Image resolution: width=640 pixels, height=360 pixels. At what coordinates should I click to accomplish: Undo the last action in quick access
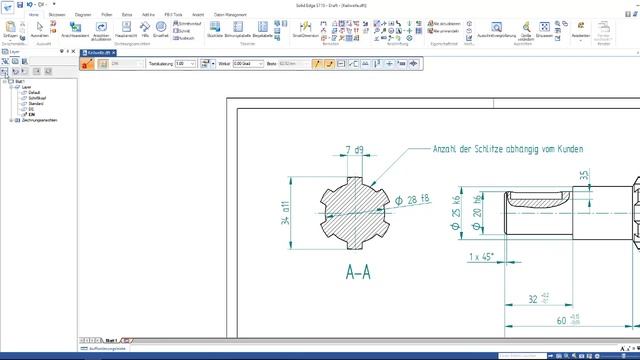(x=30, y=5)
